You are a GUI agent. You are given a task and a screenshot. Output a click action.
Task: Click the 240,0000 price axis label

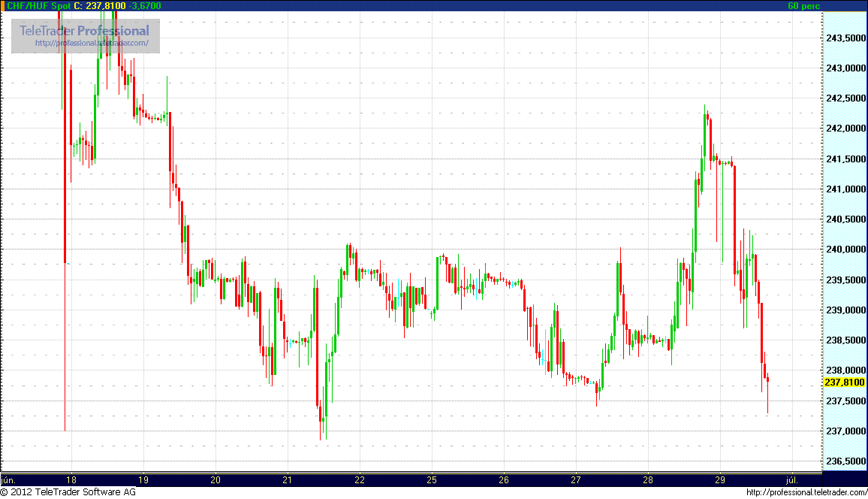coord(845,249)
